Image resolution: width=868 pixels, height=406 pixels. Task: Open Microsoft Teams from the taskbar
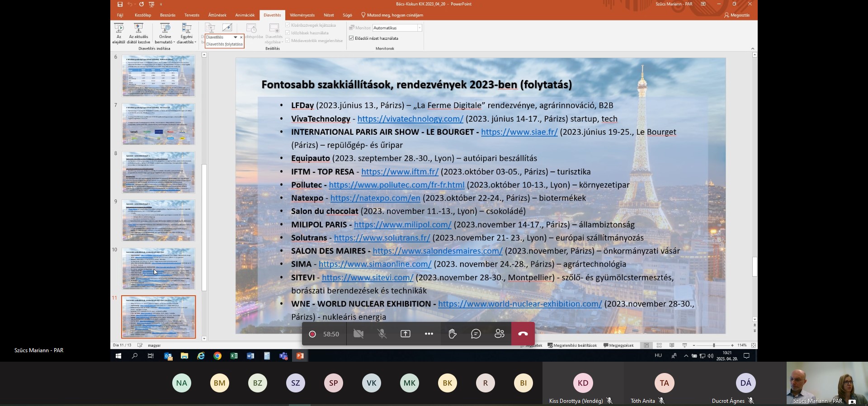pos(283,356)
